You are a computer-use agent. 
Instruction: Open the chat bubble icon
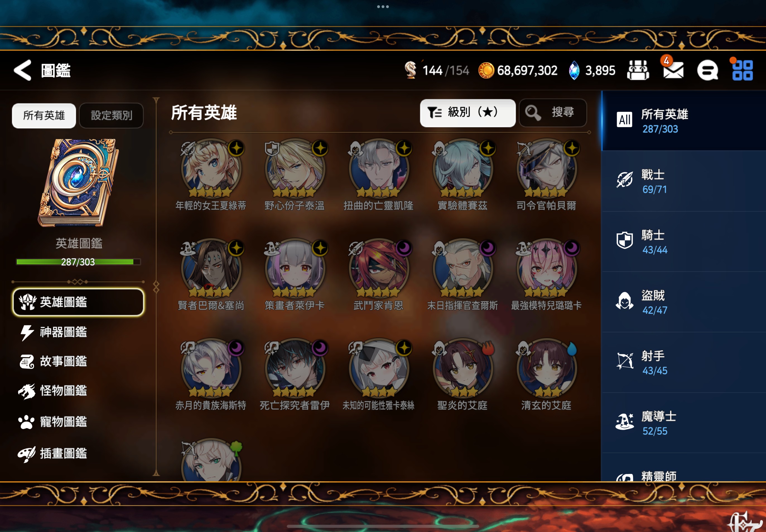point(707,70)
